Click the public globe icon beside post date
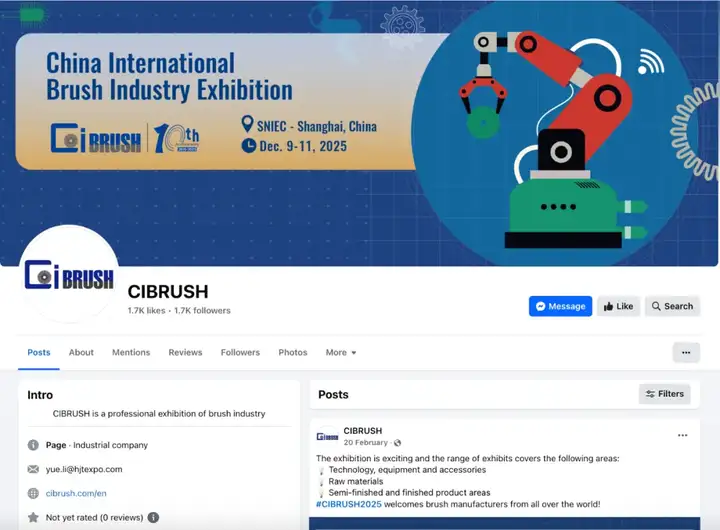This screenshot has width=720, height=530. [x=398, y=443]
